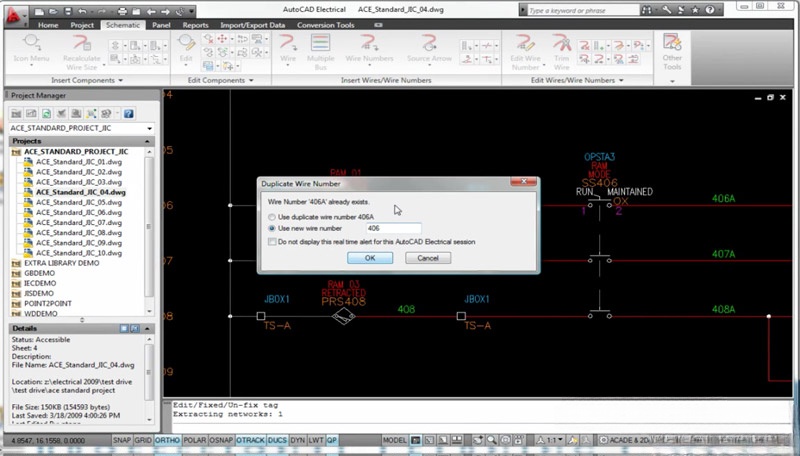Toggle SNAP mode in status bar
This screenshot has height=456, width=800.
(122, 440)
